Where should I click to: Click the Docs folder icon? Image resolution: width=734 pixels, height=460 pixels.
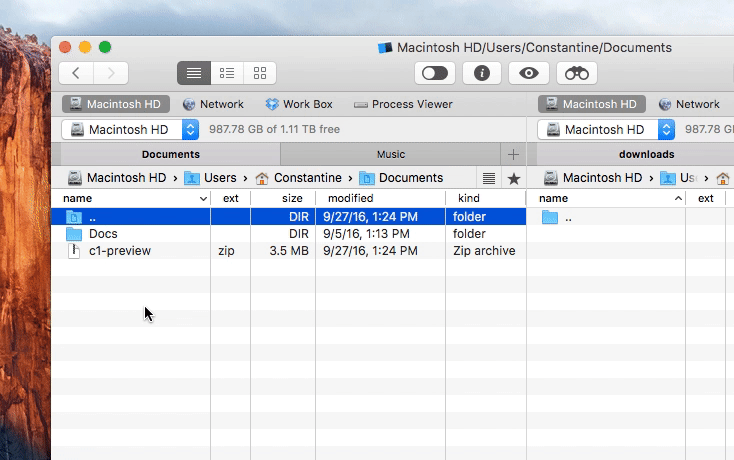74,234
